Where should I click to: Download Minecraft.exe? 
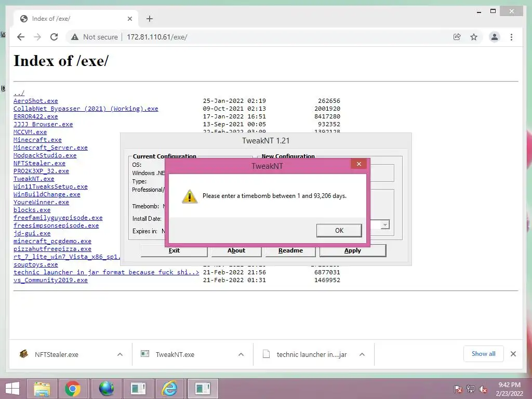[37, 140]
